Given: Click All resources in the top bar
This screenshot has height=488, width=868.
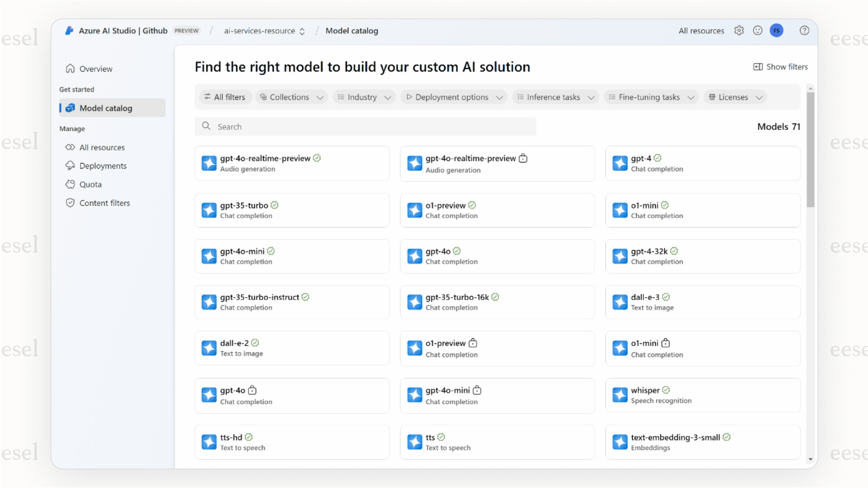Looking at the screenshot, I should point(701,30).
